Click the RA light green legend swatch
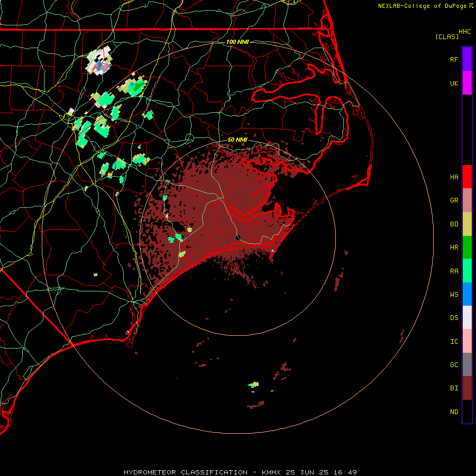The width and height of the screenshot is (476, 476). (467, 271)
